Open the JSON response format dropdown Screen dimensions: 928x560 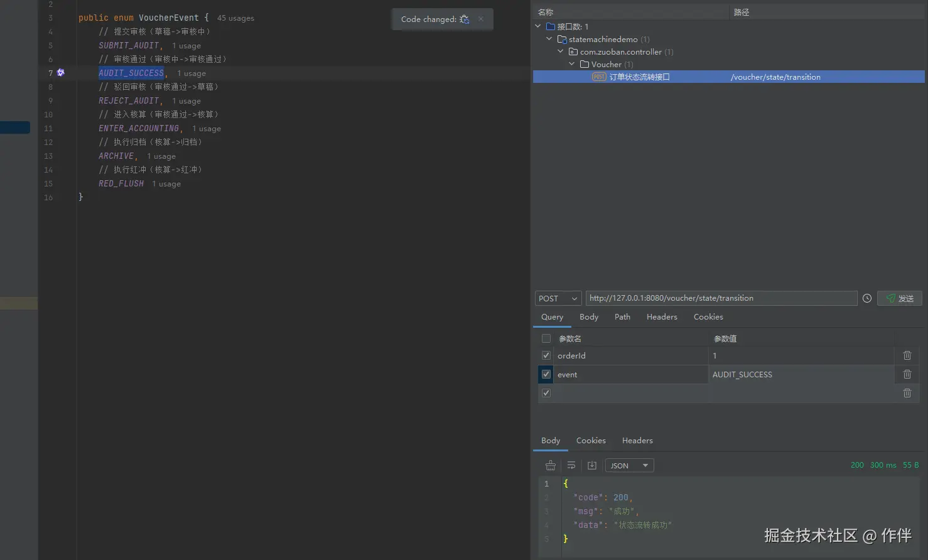(x=629, y=465)
